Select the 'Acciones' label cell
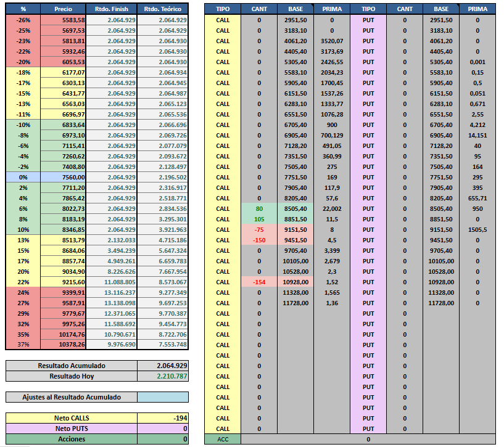 (72, 439)
